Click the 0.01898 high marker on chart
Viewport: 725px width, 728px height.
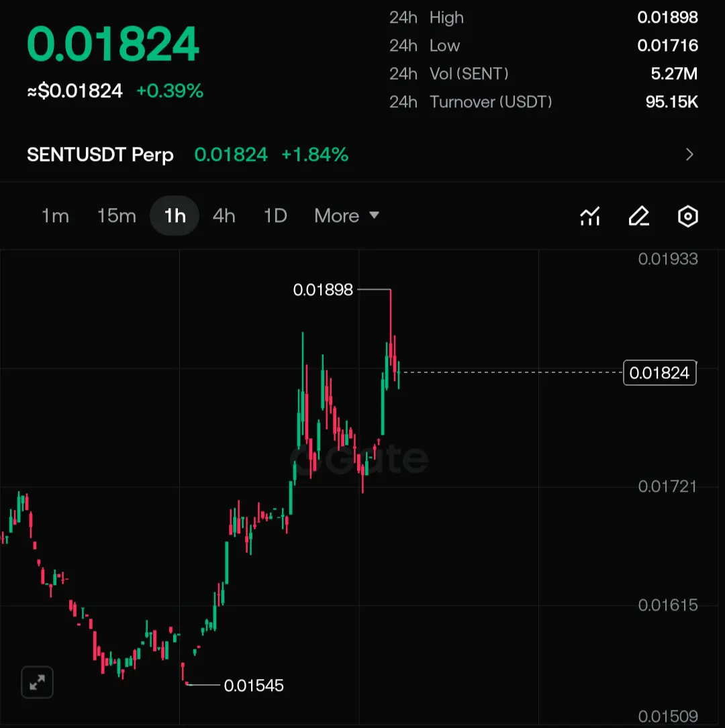(323, 290)
